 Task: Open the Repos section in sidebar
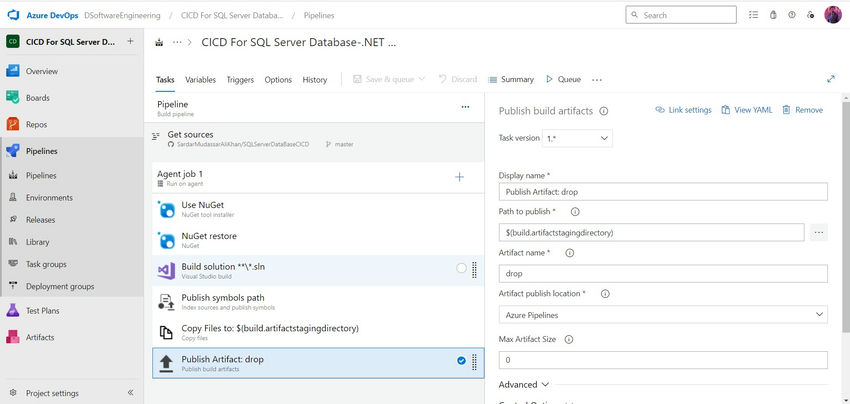[36, 124]
